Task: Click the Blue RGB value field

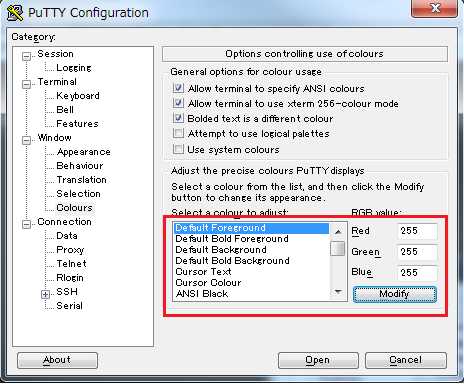Action: pyautogui.click(x=417, y=273)
